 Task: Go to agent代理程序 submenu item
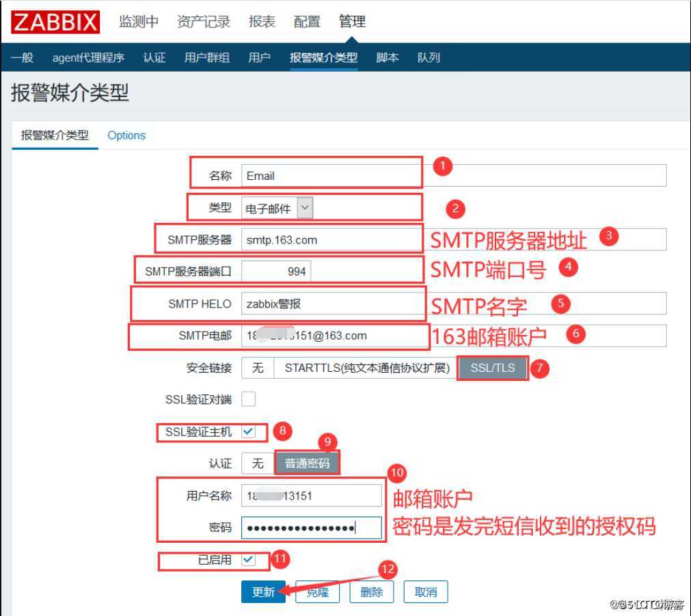88,57
